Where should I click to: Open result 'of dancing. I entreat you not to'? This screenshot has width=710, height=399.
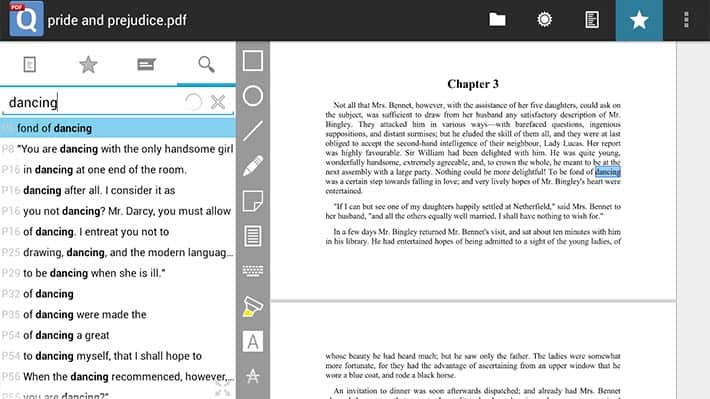(118, 232)
